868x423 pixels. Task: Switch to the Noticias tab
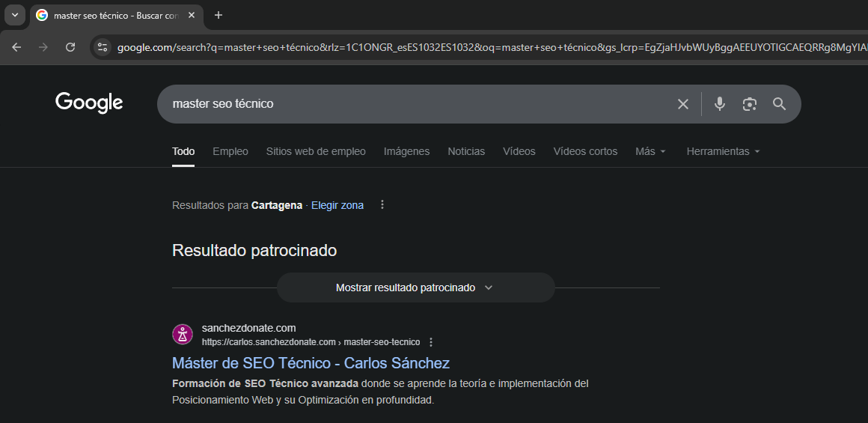[466, 151]
